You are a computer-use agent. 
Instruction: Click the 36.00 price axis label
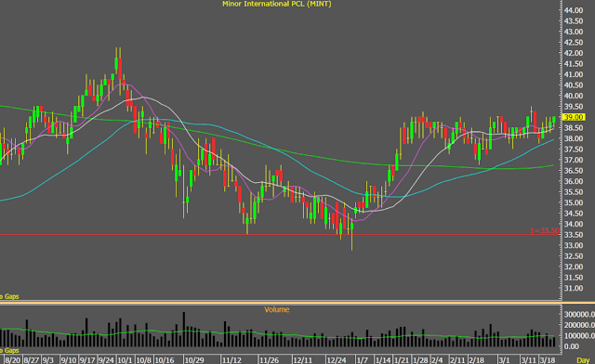(x=574, y=181)
